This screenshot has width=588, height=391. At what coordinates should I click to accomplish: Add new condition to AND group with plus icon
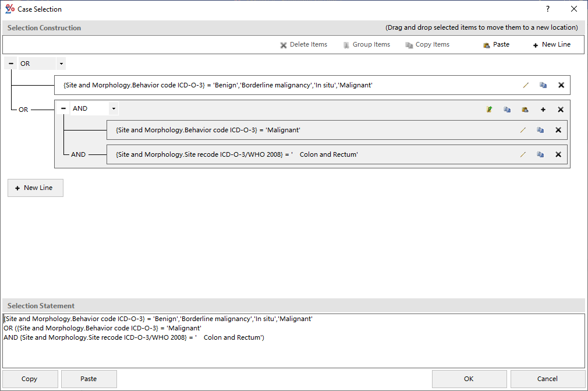(x=541, y=109)
